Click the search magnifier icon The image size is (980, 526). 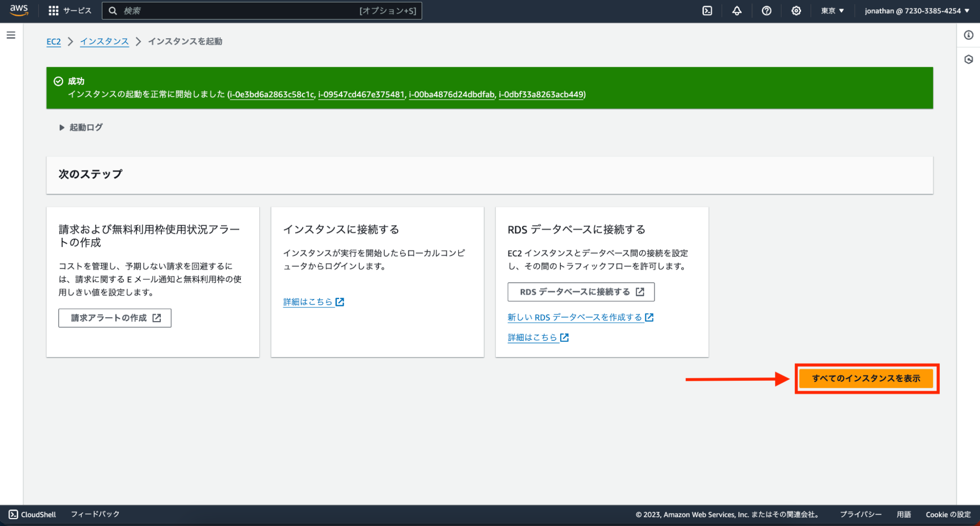(x=113, y=11)
